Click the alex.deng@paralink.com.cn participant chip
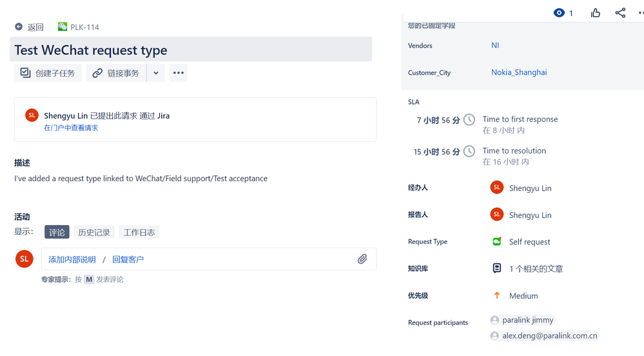644x356 pixels. [x=544, y=335]
